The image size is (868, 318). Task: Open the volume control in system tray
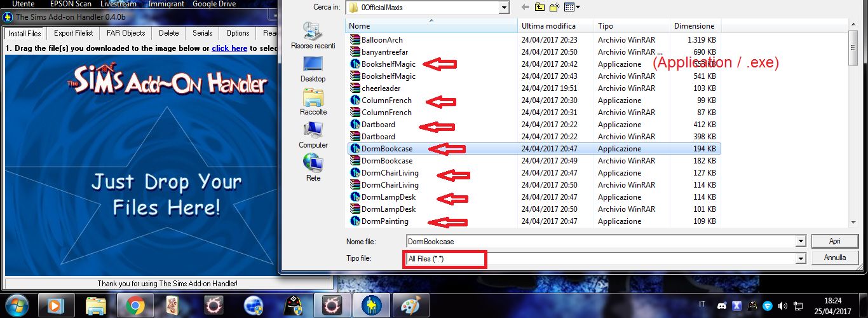click(783, 306)
